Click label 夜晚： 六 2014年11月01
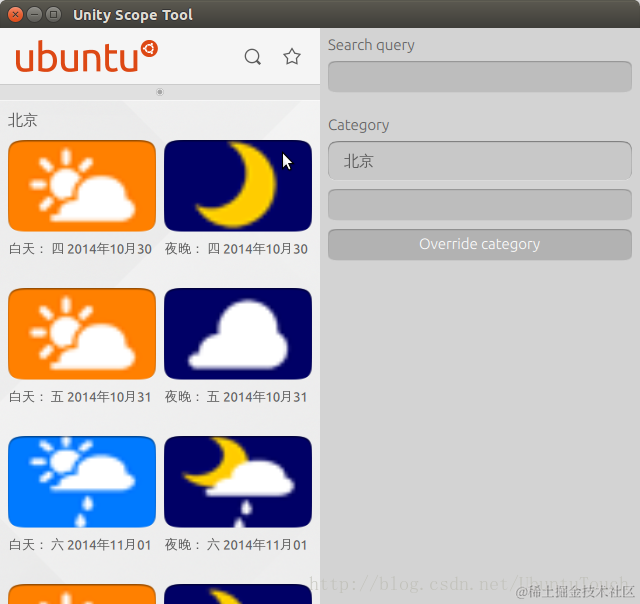 click(x=236, y=545)
